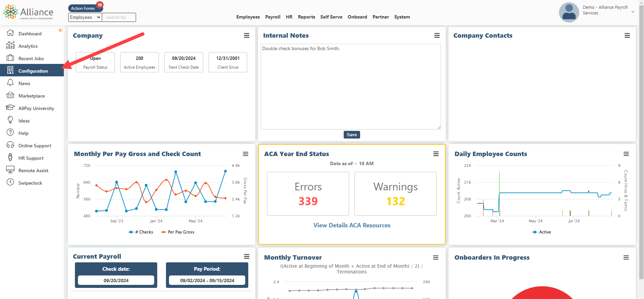
Task: Open ACA Year End Status panel menu
Action: point(436,154)
